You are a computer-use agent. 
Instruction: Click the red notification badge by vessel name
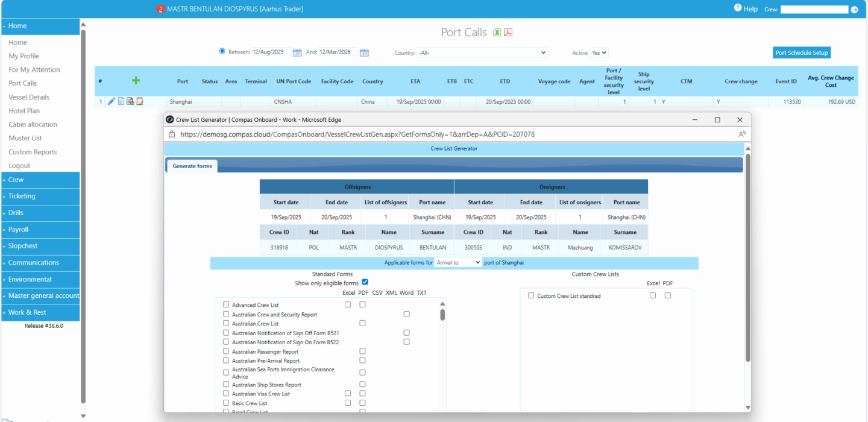coord(160,9)
